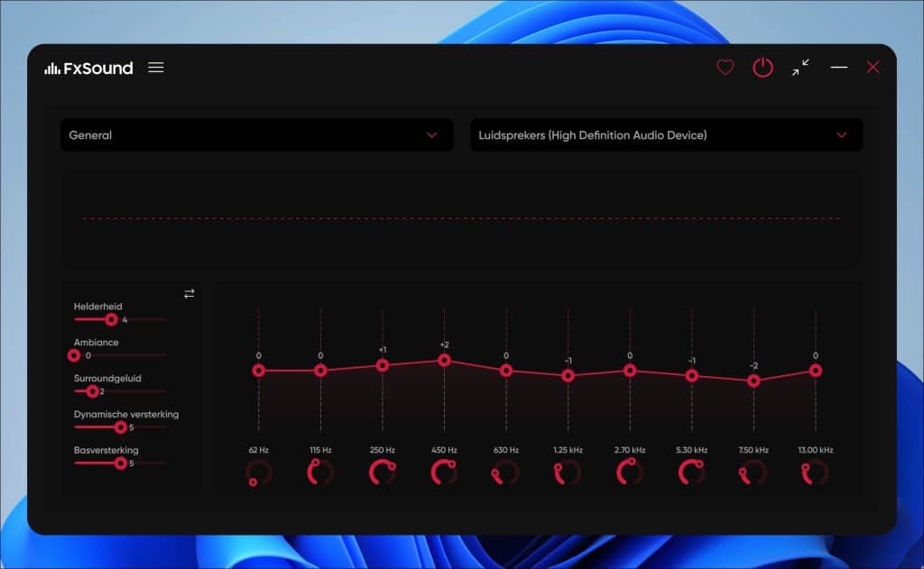Click the FxSound logo
Screen dimensions: 924x569
tap(89, 69)
